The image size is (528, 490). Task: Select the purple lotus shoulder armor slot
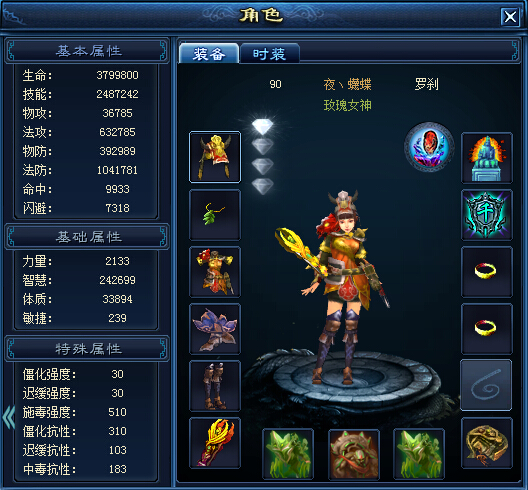(x=215, y=328)
